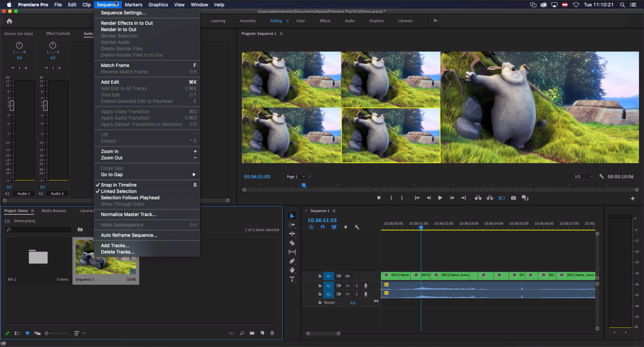The width and height of the screenshot is (644, 347).
Task: Select the Hand tool
Action: pos(292,270)
